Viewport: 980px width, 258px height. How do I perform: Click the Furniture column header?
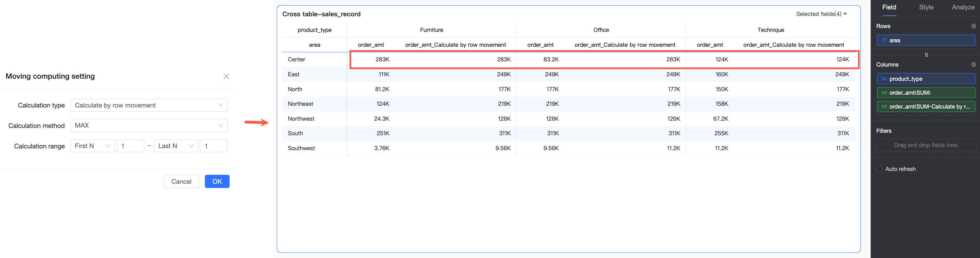pyautogui.click(x=431, y=30)
